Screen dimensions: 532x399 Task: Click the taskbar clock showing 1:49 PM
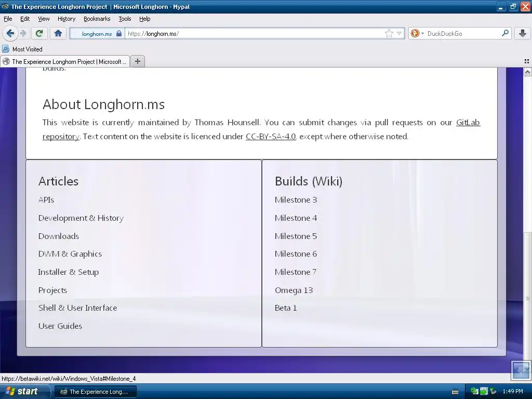tap(513, 392)
